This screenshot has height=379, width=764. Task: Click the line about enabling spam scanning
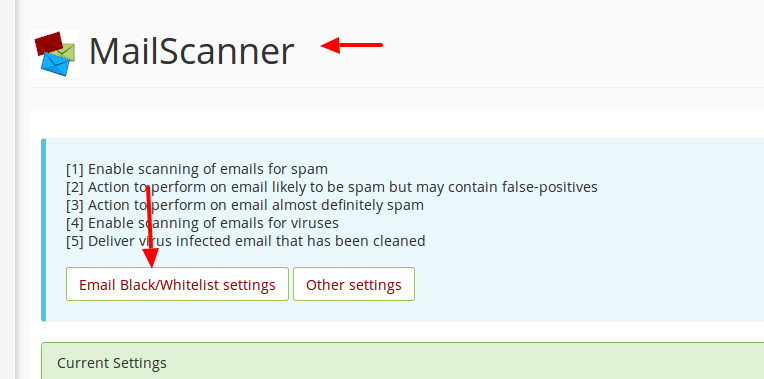click(197, 169)
